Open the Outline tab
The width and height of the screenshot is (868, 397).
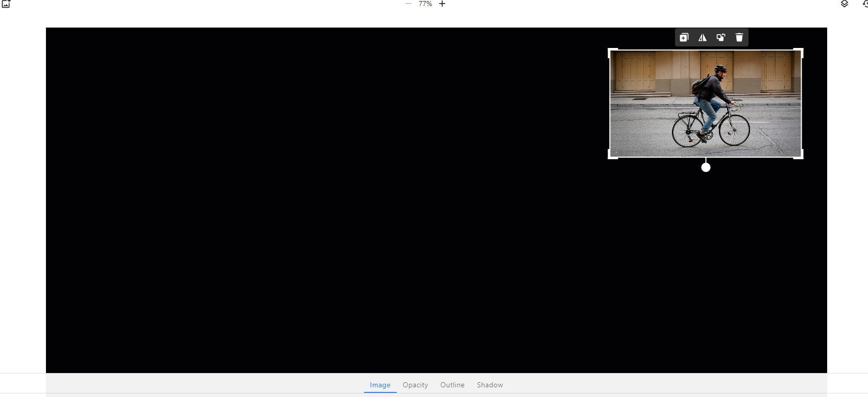point(452,385)
